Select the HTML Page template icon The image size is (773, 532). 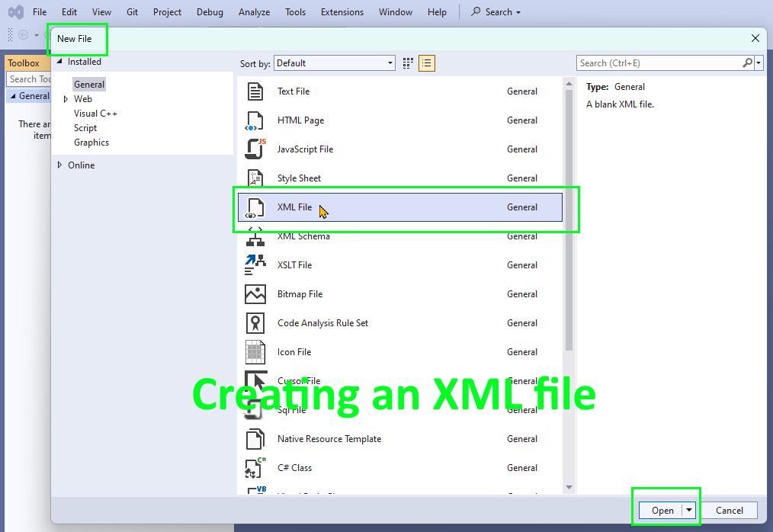[255, 120]
